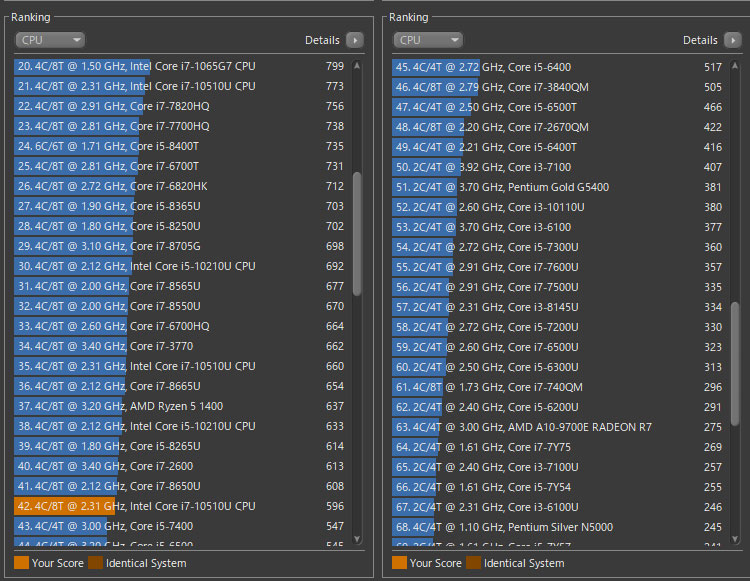Select rank 32 Core i7-8550U row

click(181, 306)
